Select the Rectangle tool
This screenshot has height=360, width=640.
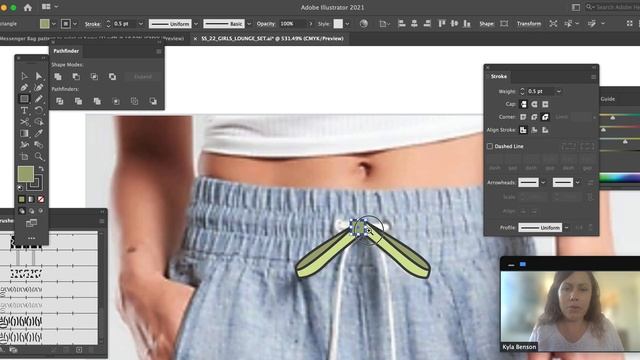24,99
